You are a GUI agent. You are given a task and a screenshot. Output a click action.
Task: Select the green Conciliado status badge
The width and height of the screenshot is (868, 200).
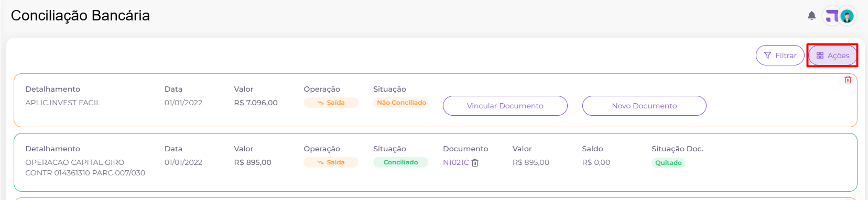400,162
